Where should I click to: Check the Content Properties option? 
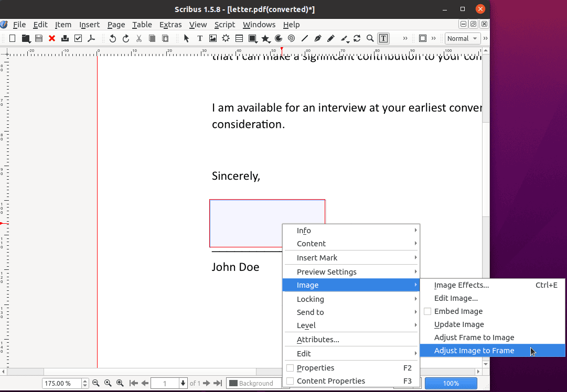[x=290, y=381]
